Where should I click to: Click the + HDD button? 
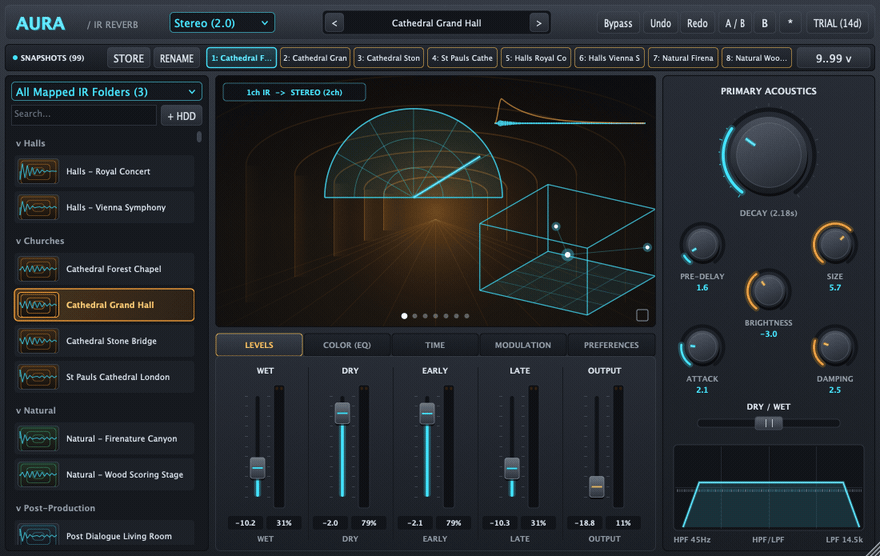(x=181, y=116)
